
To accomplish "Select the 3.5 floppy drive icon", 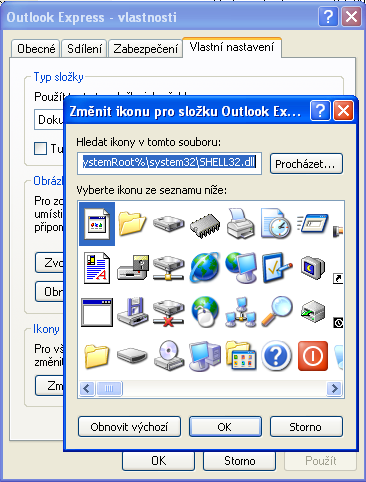I will [133, 312].
